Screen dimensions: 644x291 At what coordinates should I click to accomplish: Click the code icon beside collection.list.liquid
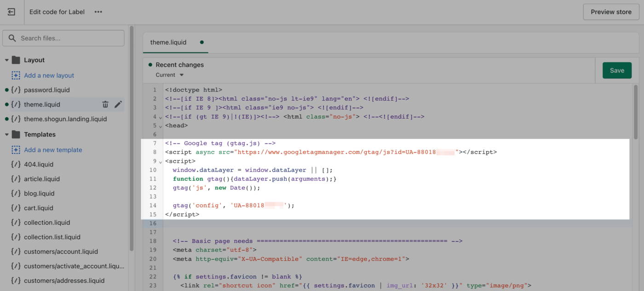16,237
